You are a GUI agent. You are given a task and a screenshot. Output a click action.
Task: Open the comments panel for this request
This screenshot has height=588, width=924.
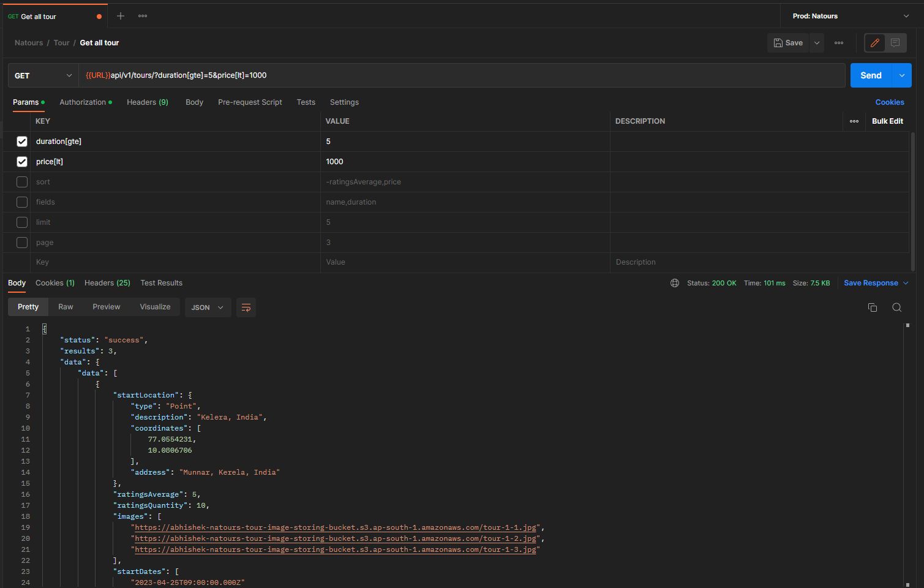(895, 43)
